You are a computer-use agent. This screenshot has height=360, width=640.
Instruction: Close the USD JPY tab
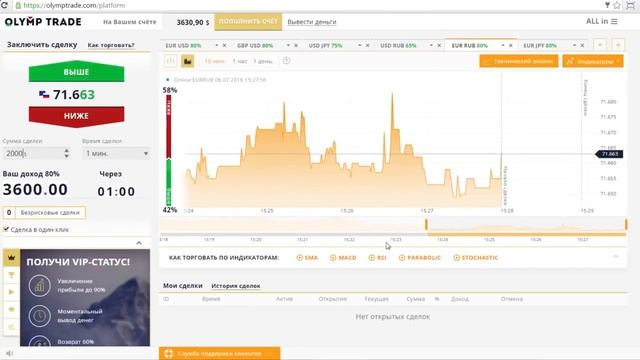367,45
